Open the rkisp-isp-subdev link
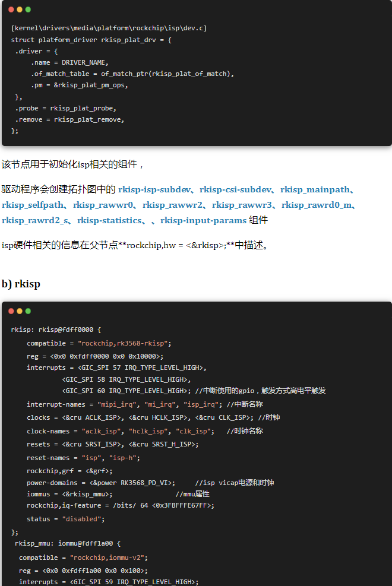This screenshot has height=586, width=392. coord(154,190)
